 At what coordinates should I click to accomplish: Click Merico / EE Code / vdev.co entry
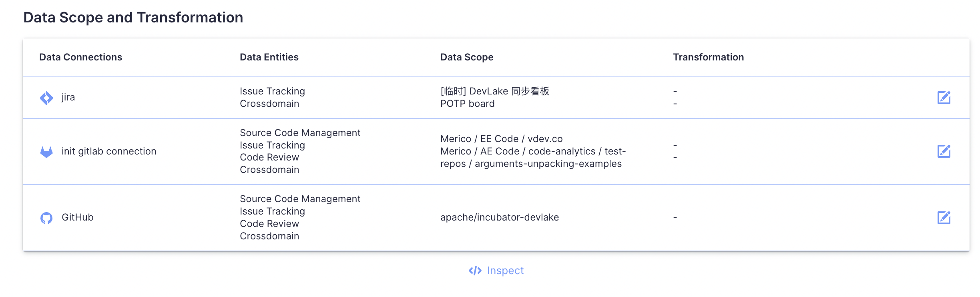(x=502, y=139)
